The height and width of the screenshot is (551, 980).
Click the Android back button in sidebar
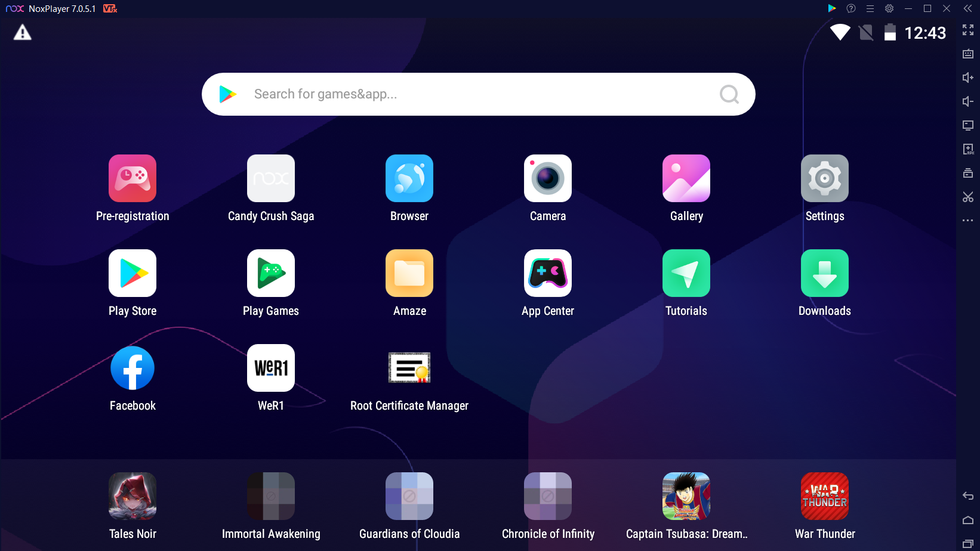pos(968,496)
